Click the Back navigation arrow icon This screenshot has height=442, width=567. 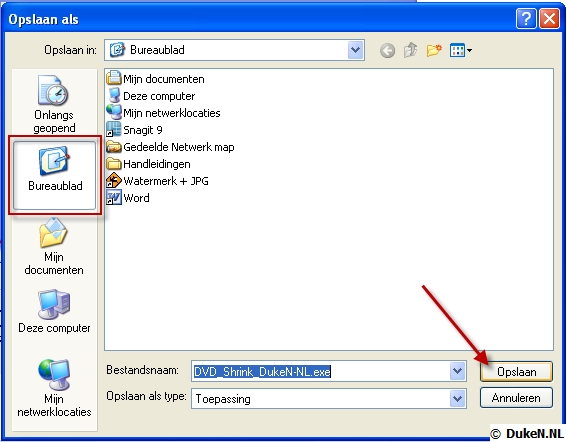click(387, 50)
